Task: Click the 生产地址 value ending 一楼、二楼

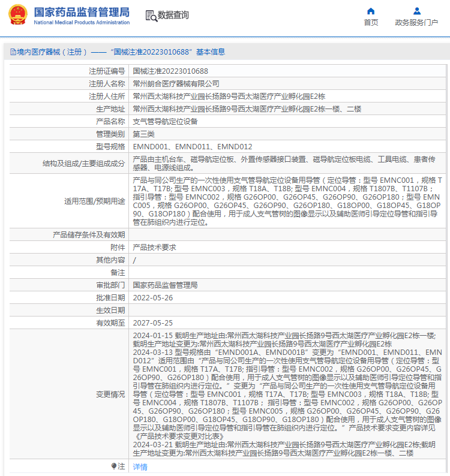Action: click(247, 109)
